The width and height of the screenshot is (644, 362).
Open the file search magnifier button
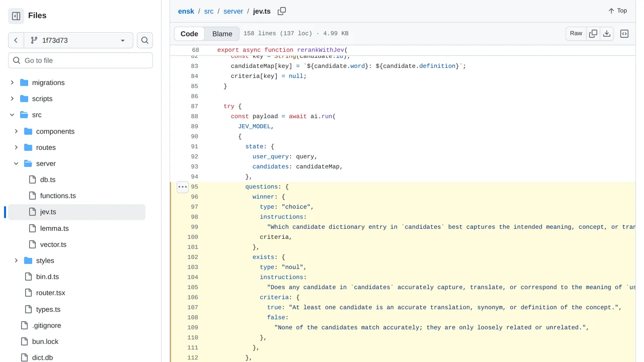click(x=145, y=40)
